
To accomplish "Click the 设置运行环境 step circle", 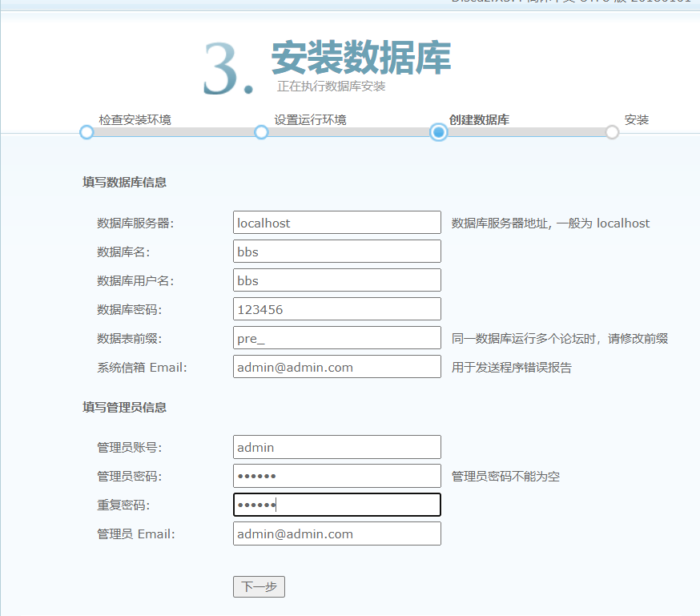I will [x=262, y=132].
